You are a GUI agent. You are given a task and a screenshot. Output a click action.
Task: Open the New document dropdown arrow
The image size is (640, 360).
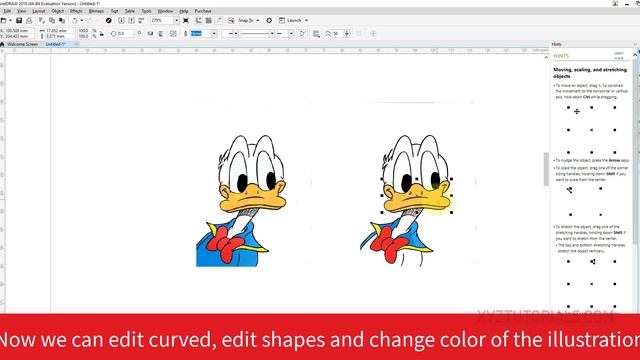point(10,20)
